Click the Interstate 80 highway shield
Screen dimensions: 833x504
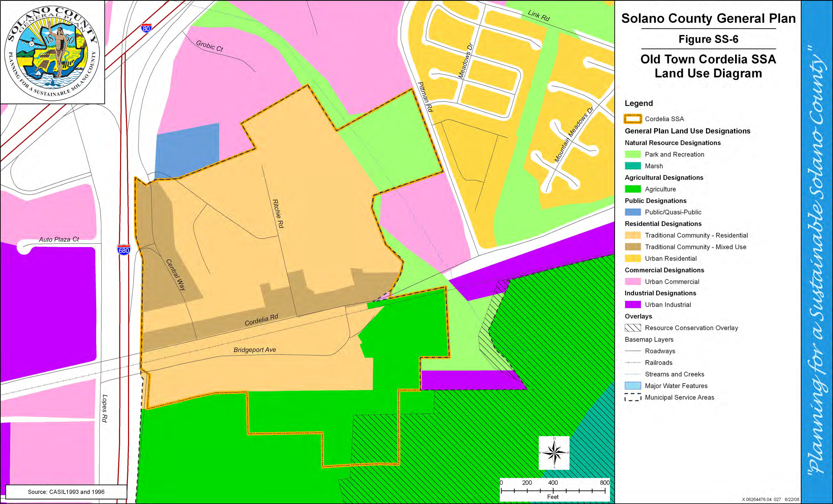146,28
